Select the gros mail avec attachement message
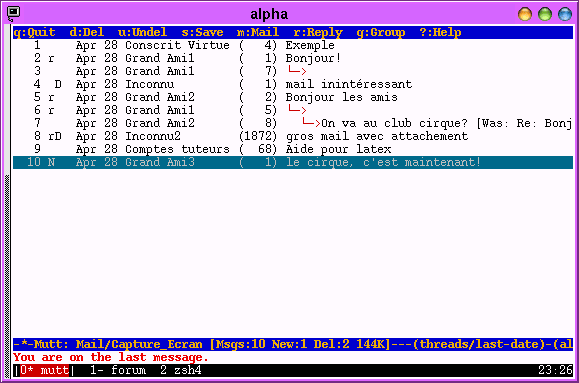 tap(293, 136)
